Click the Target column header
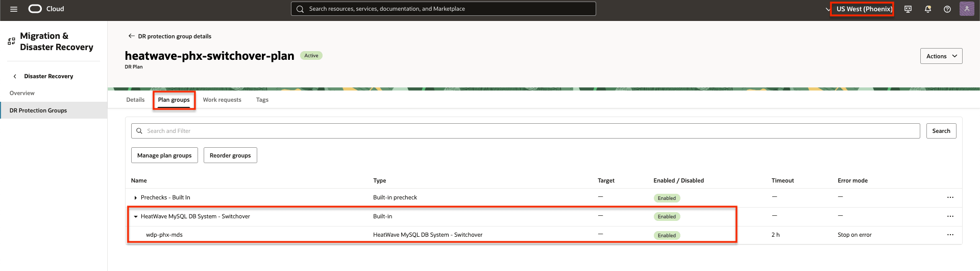Image resolution: width=980 pixels, height=271 pixels. tap(606, 180)
